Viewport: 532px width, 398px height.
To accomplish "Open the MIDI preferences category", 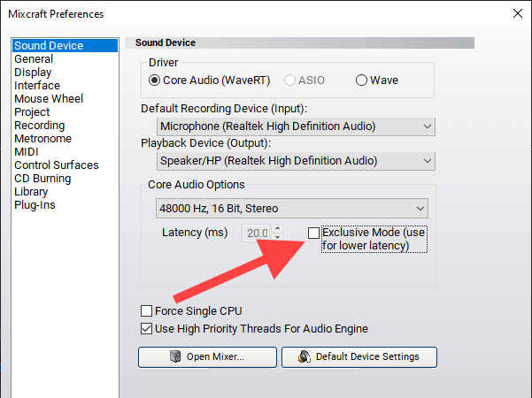I will click(x=27, y=152).
